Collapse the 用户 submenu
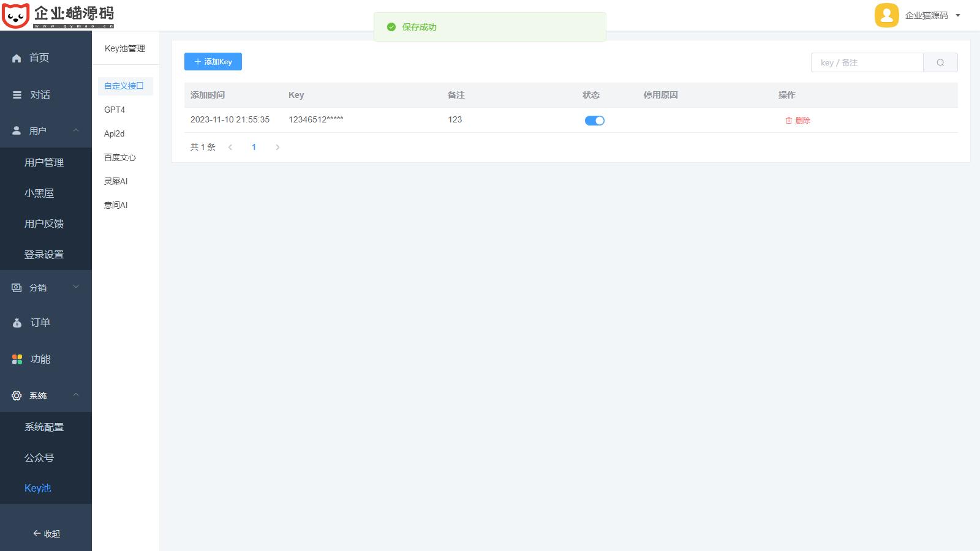Image resolution: width=980 pixels, height=551 pixels. pyautogui.click(x=76, y=130)
